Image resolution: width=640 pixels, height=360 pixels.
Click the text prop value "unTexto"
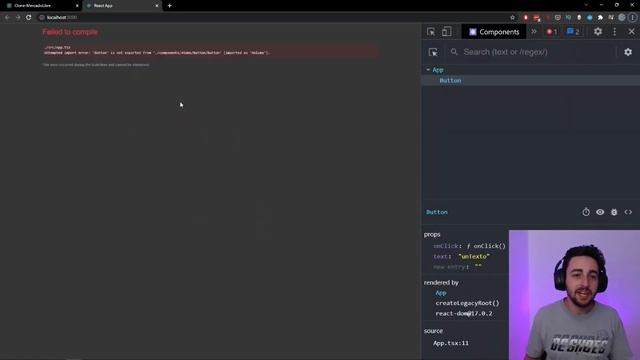point(474,256)
